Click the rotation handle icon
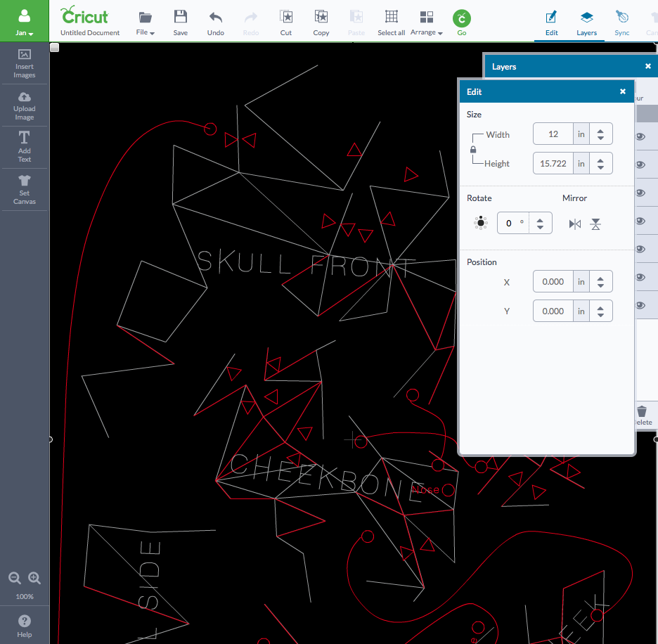The height and width of the screenshot is (644, 658). (481, 223)
